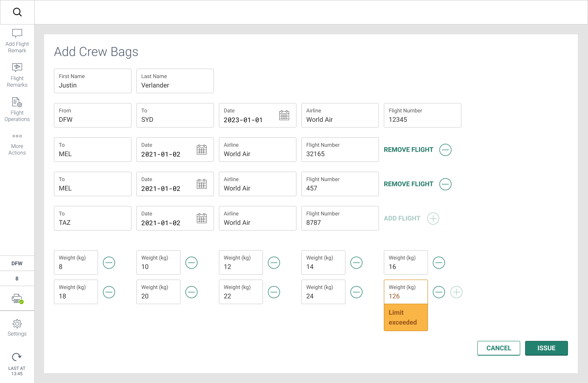The height and width of the screenshot is (383, 588).
Task: Remove the 10 kg bag
Action: pyautogui.click(x=192, y=263)
